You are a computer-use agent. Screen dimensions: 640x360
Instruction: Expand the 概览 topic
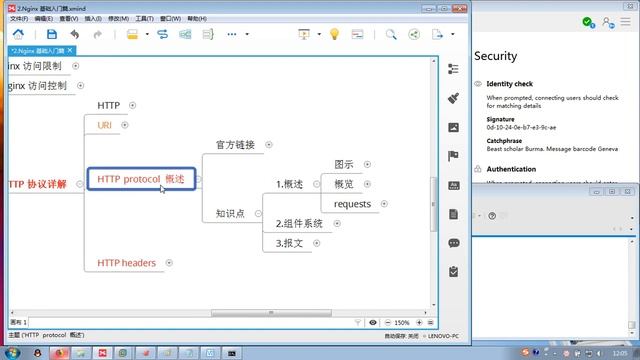click(367, 184)
